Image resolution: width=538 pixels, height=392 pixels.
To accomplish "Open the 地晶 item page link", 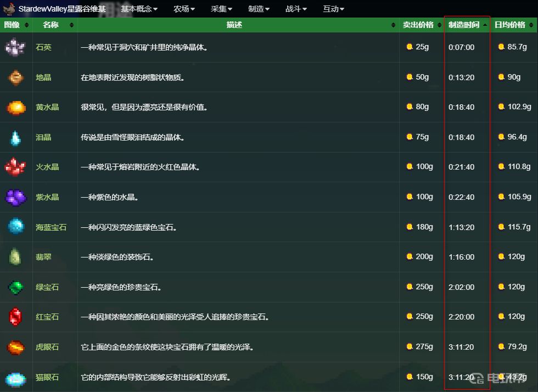I will pyautogui.click(x=43, y=77).
